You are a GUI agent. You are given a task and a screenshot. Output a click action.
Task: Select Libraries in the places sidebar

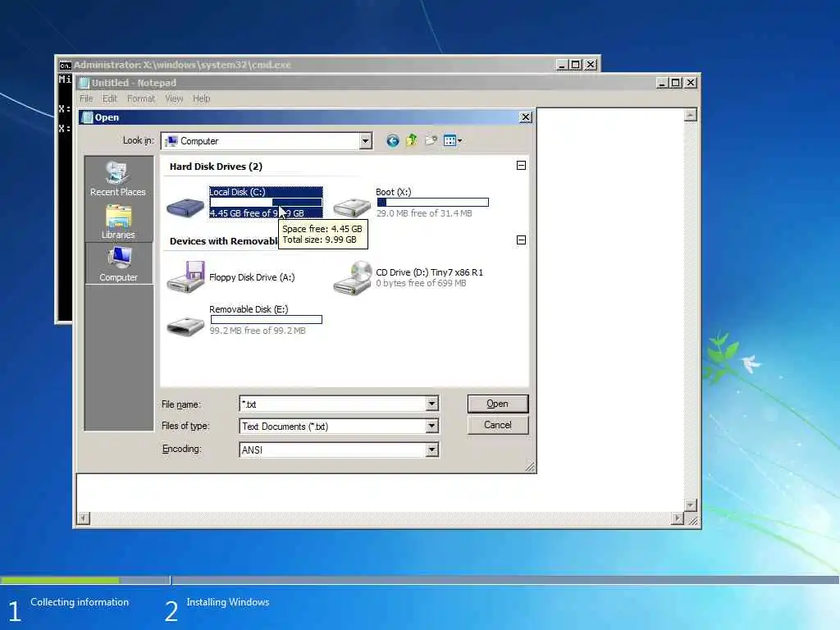tap(118, 221)
